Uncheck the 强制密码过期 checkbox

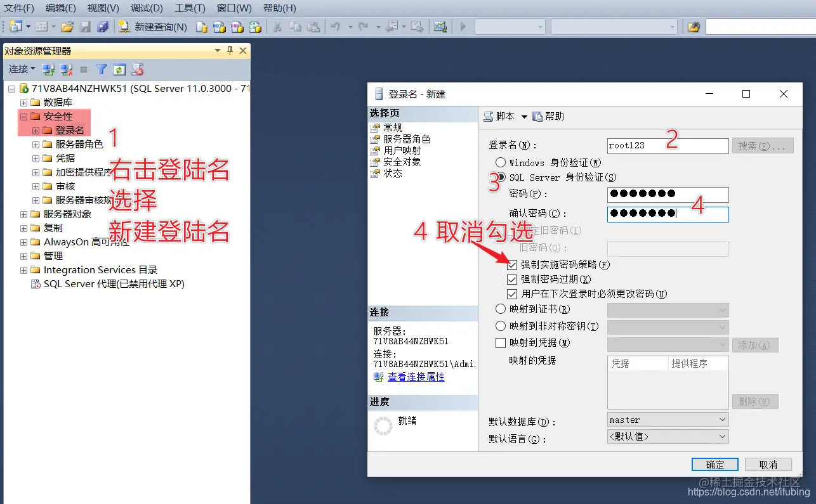pyautogui.click(x=512, y=279)
